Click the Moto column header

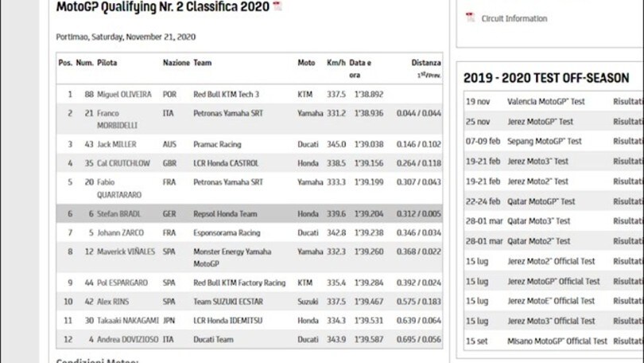point(306,63)
